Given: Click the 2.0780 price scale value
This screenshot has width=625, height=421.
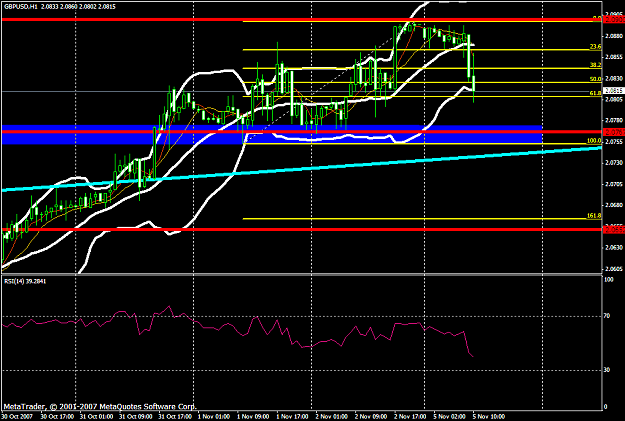Looking at the screenshot, I should point(613,120).
